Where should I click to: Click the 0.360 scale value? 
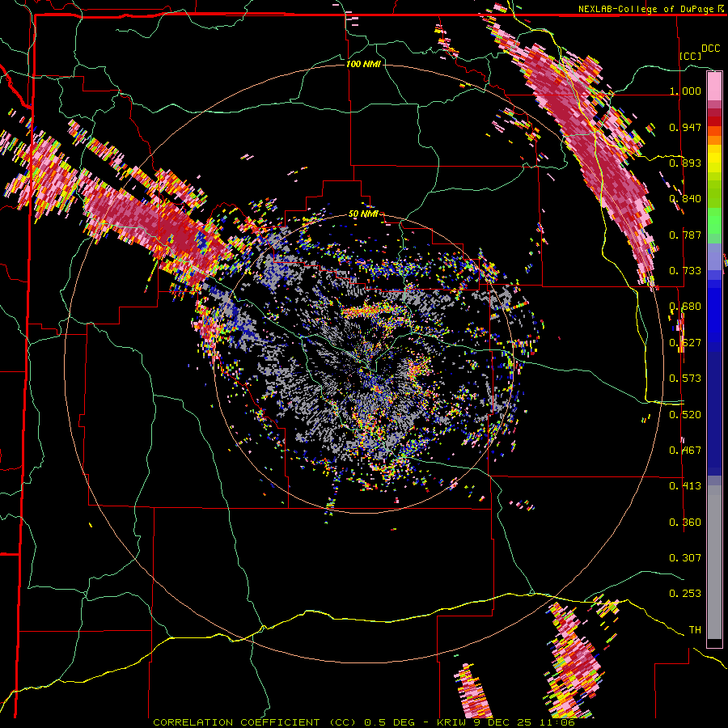[x=685, y=523]
